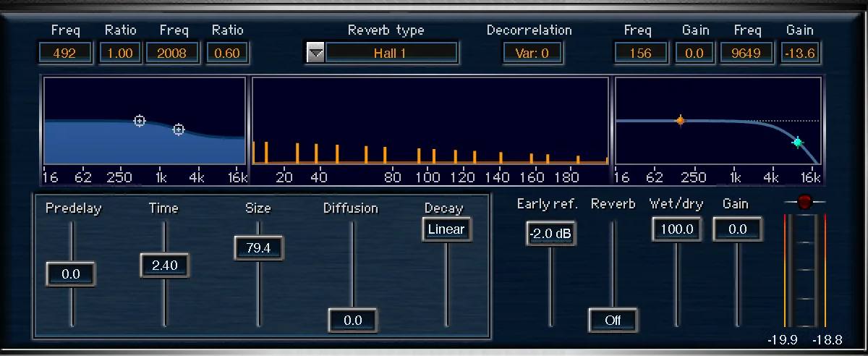Click the Early ref. slider handle -2.0 dB

pyautogui.click(x=551, y=234)
